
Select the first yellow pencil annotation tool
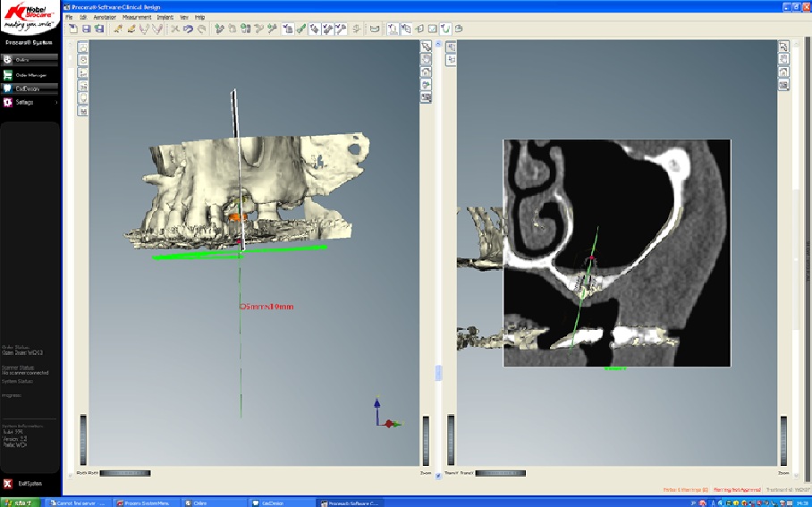[118, 29]
